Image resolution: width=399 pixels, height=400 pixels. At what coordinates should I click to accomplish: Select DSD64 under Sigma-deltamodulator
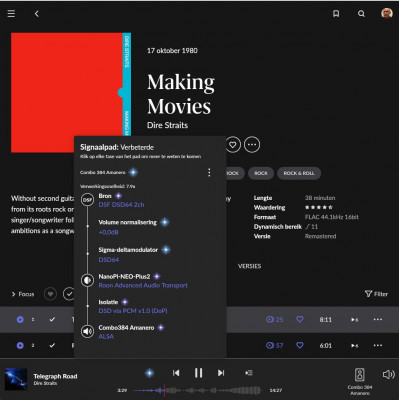pos(109,259)
